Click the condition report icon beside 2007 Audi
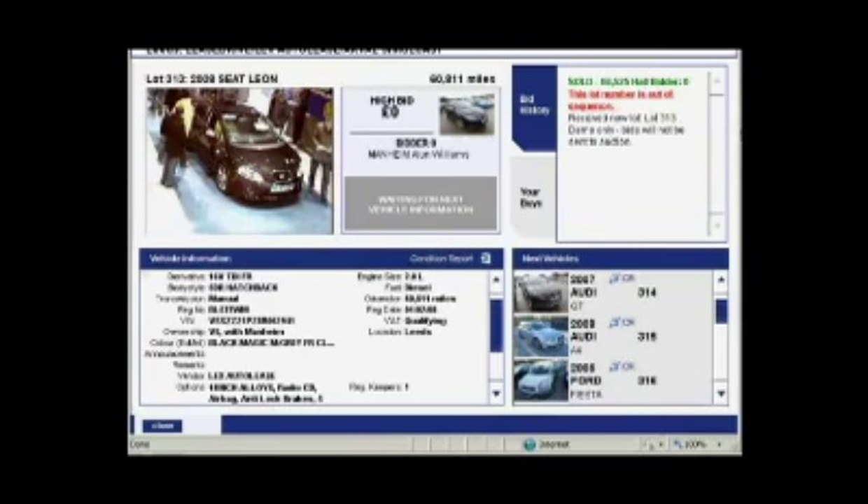868x504 pixels. (622, 279)
